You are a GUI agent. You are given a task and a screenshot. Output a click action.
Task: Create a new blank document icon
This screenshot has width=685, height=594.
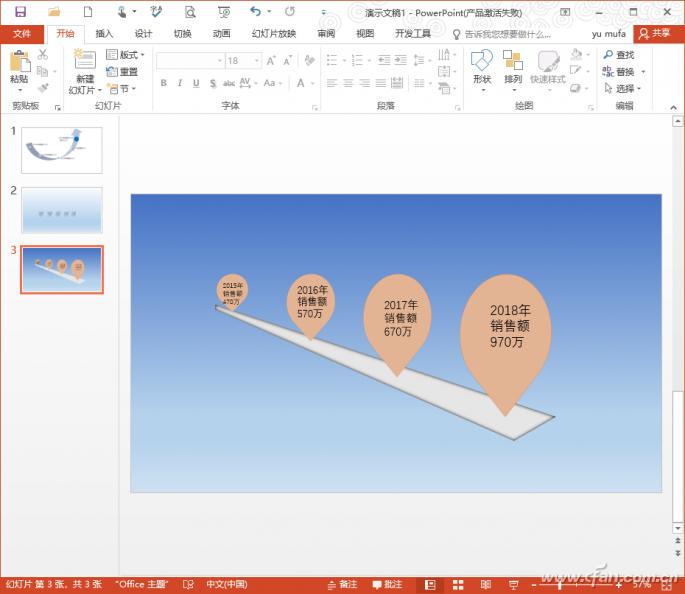pyautogui.click(x=88, y=12)
